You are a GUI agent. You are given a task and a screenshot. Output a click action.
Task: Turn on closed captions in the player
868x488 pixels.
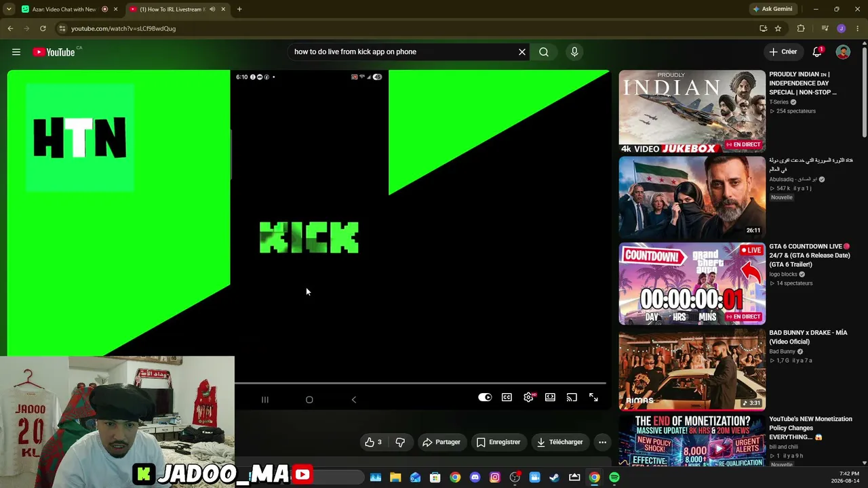click(x=507, y=398)
